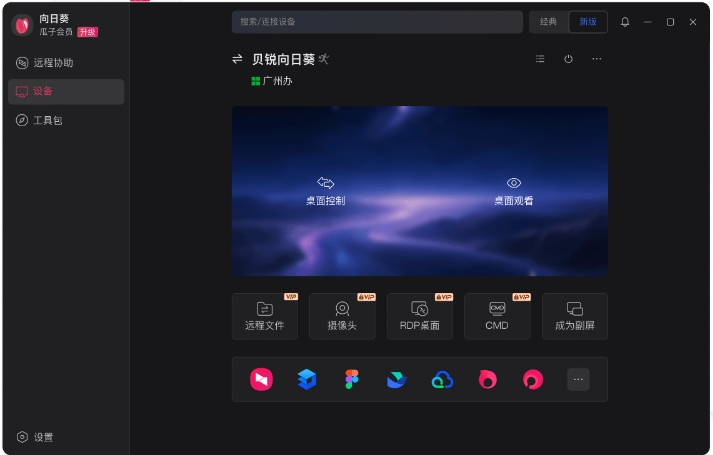Click the desktop preview thumbnail

pyautogui.click(x=420, y=191)
